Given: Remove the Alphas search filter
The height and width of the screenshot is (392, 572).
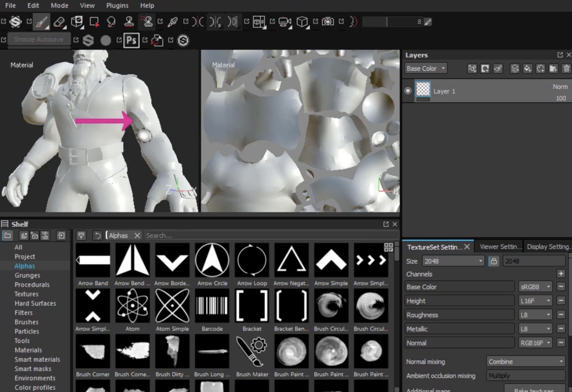Looking at the screenshot, I should tap(137, 235).
